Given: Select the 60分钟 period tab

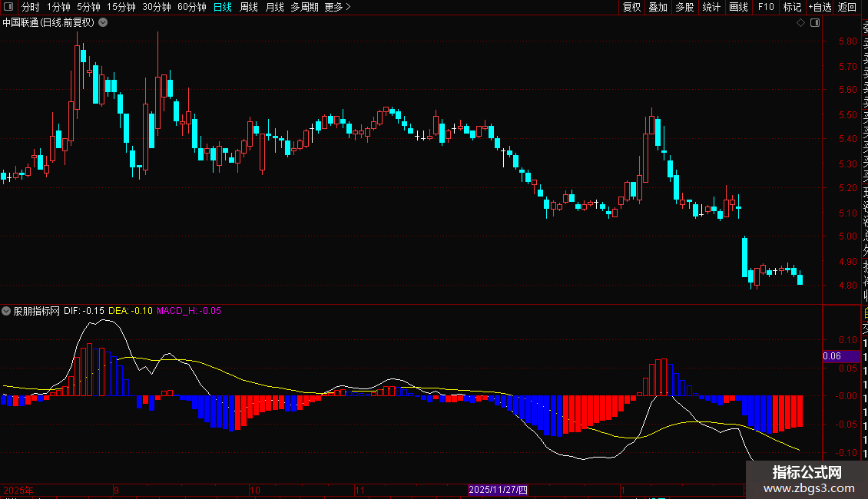Looking at the screenshot, I should point(191,7).
